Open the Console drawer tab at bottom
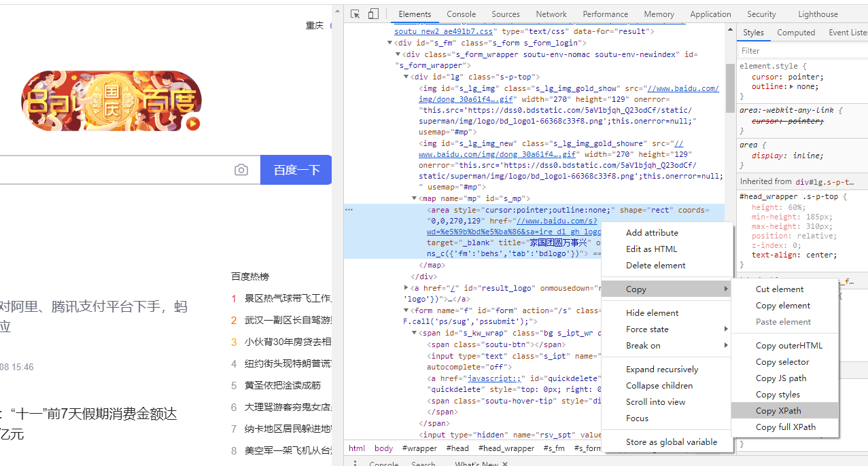This screenshot has width=868, height=466. click(383, 464)
